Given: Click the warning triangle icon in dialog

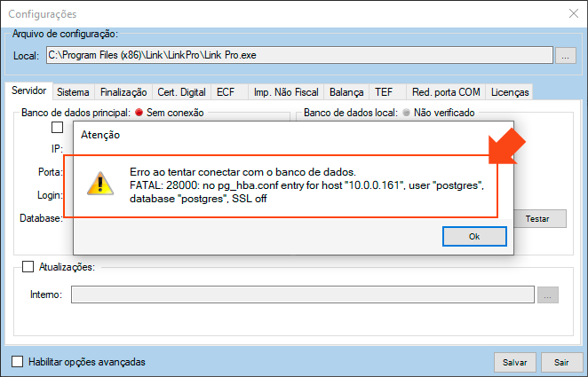Looking at the screenshot, I should point(99,185).
